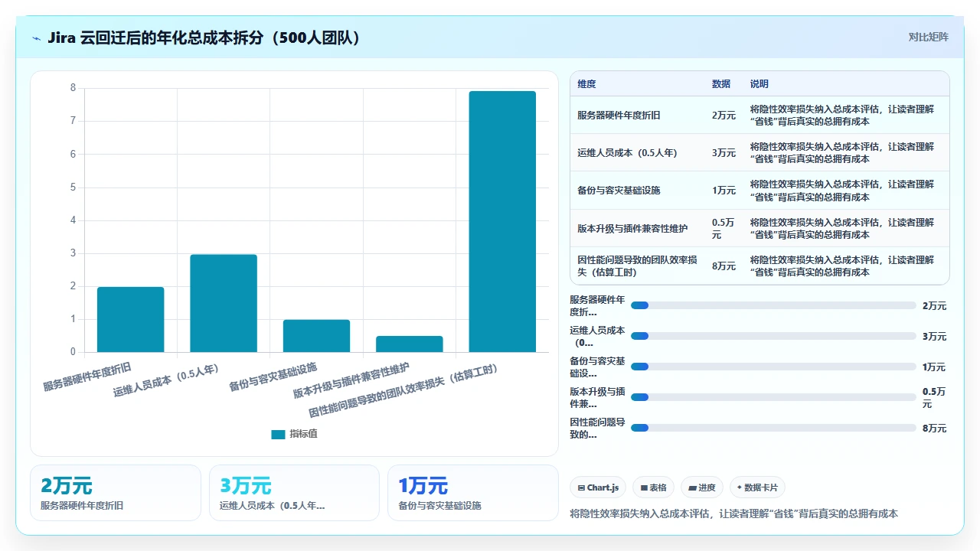Toggle the 指标值 legend color box

pyautogui.click(x=278, y=434)
